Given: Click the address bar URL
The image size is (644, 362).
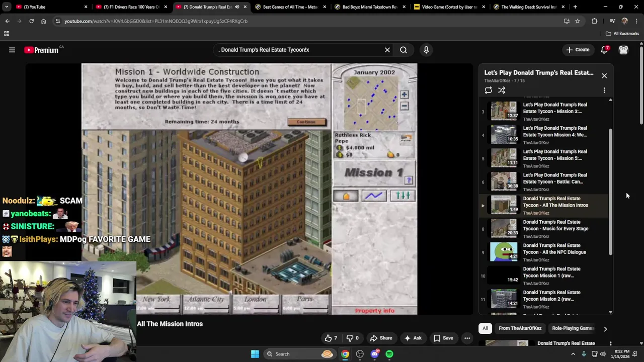Looking at the screenshot, I should [x=156, y=21].
